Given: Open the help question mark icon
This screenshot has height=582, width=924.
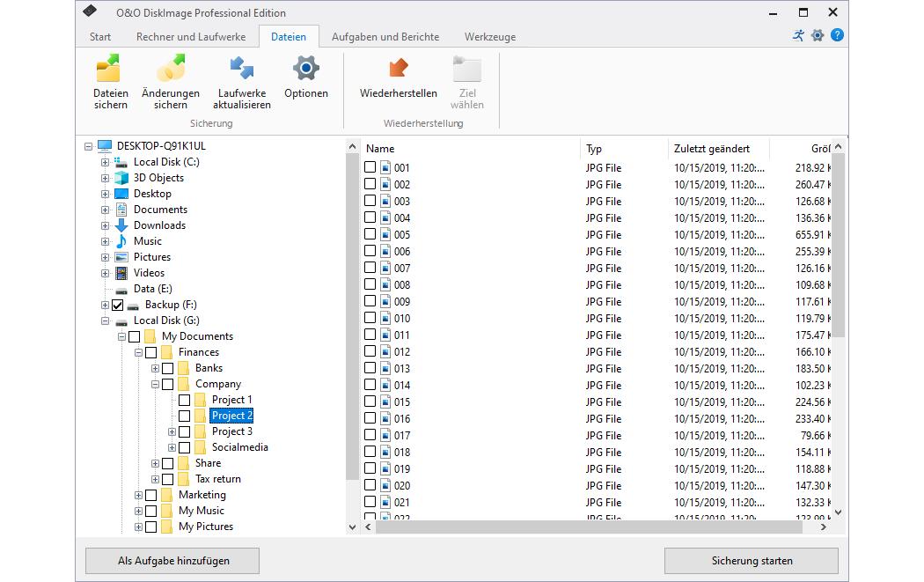Looking at the screenshot, I should (x=837, y=35).
